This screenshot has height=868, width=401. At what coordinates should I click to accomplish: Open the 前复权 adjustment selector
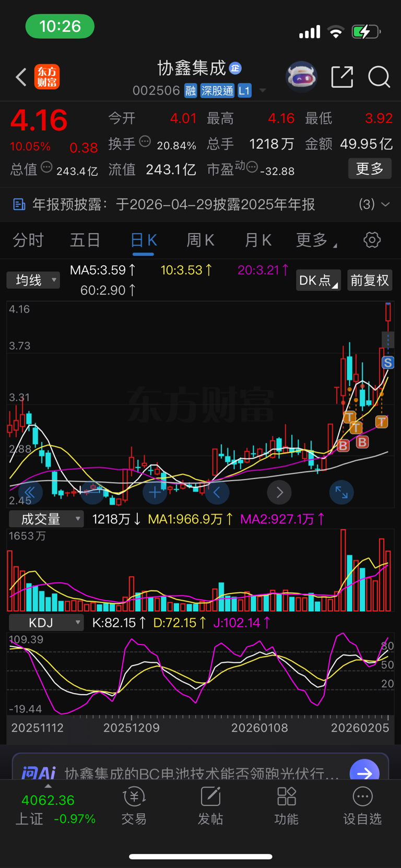click(x=370, y=280)
